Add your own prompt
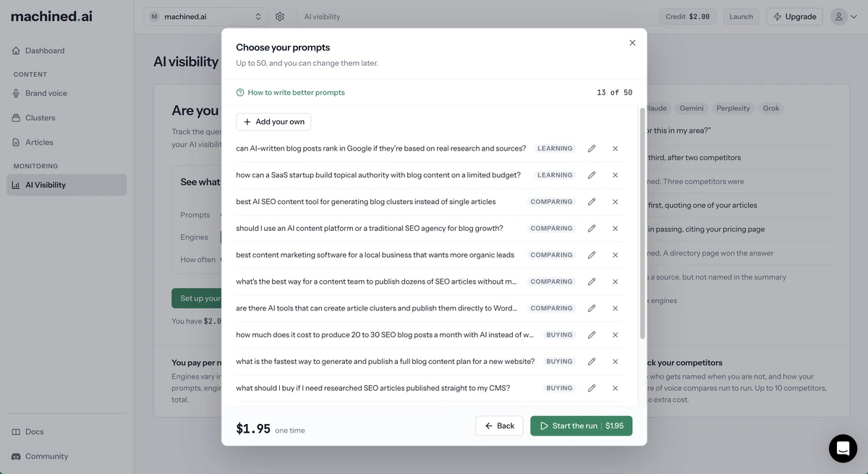This screenshot has height=474, width=868. pyautogui.click(x=273, y=122)
